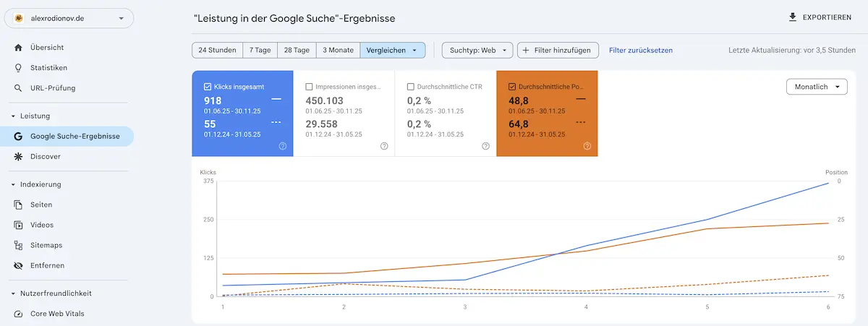Click the Seiten pages icon
The width and height of the screenshot is (868, 326).
pos(18,205)
